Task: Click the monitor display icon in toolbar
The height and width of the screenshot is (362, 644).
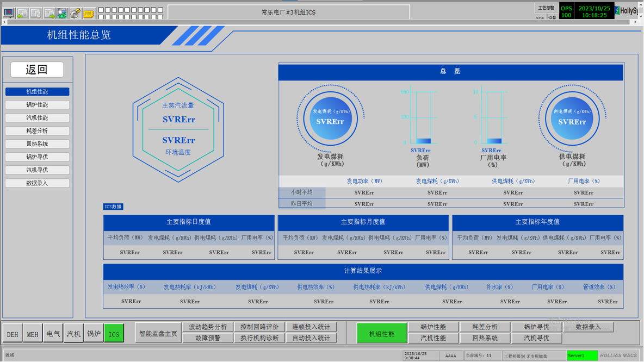Action: tap(9, 13)
